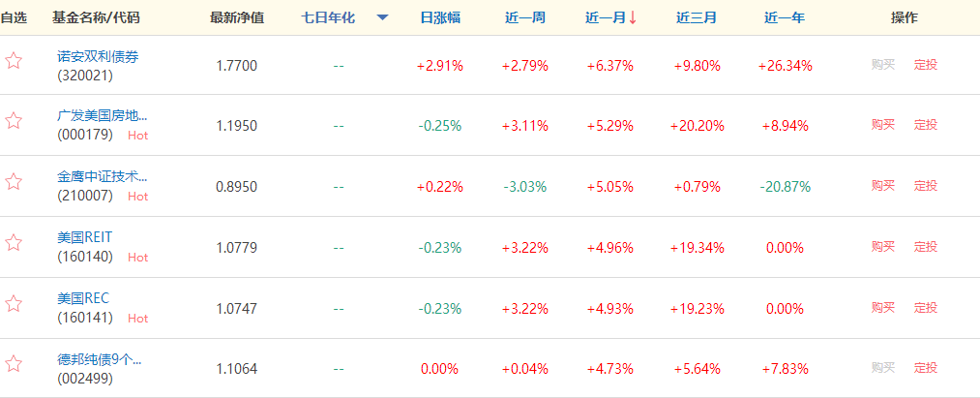The width and height of the screenshot is (980, 398).
Task: Click 定投 for 金鹰中证技术 fund
Action: click(926, 186)
